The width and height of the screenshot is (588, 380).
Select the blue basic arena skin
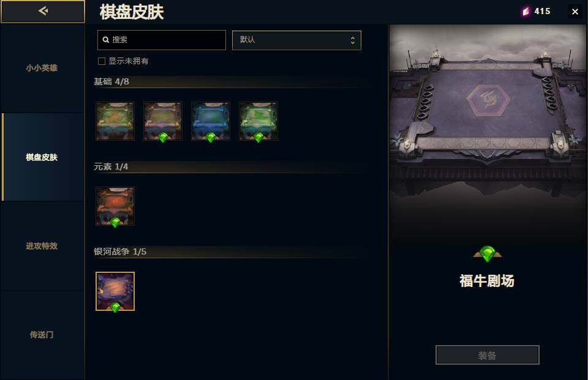pos(210,121)
